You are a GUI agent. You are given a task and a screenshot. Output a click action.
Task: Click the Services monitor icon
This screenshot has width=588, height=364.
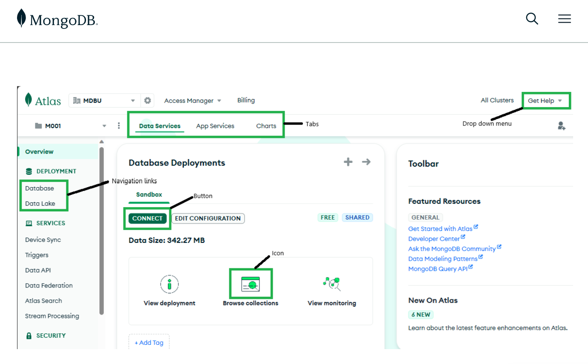(29, 223)
